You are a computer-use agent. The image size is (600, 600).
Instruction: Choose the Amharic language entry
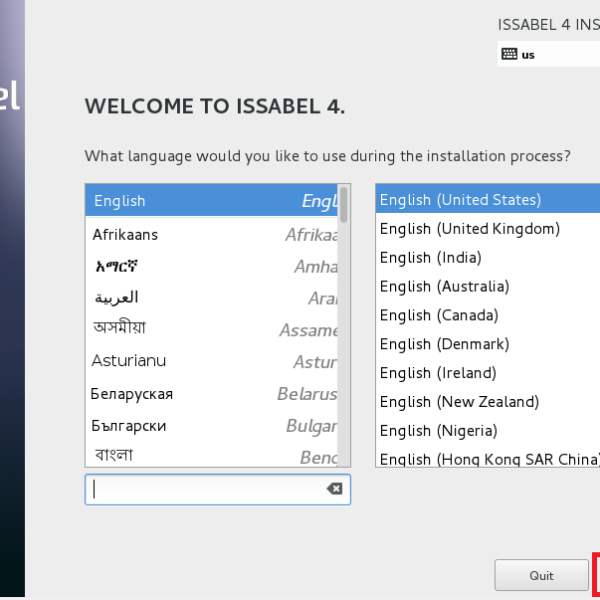pyautogui.click(x=211, y=267)
